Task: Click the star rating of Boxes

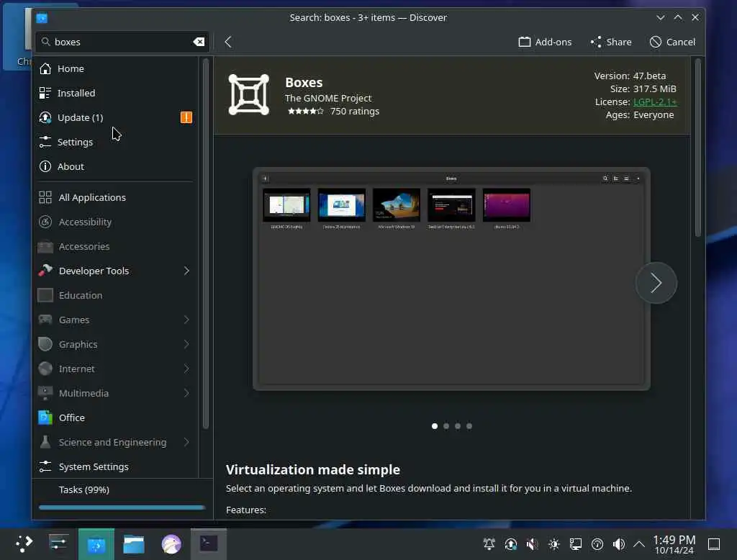Action: tap(305, 112)
